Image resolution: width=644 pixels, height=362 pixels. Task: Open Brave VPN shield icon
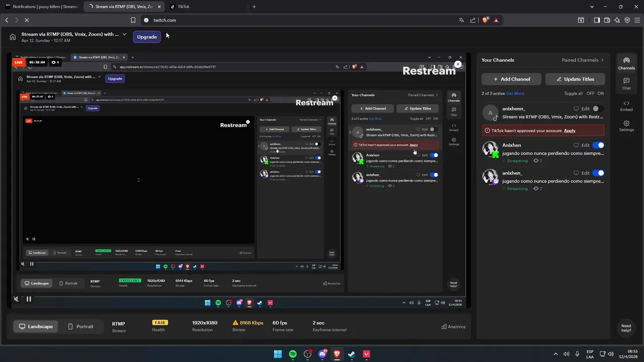[x=627, y=20]
